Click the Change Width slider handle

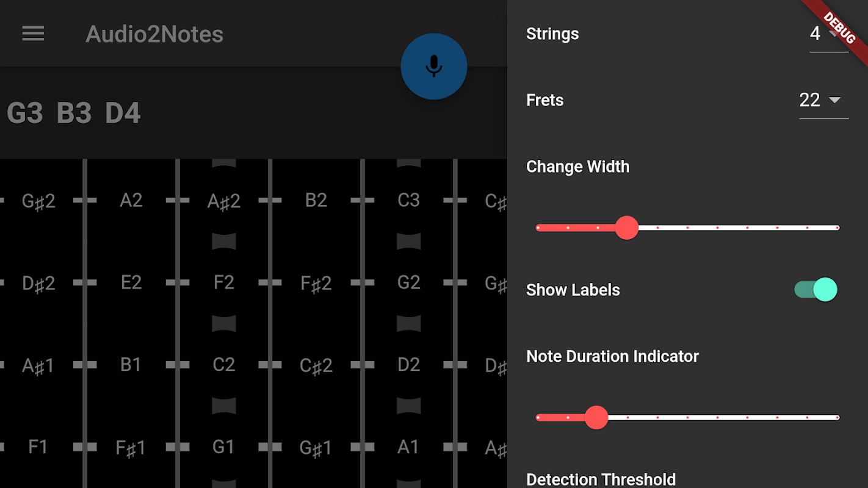626,228
